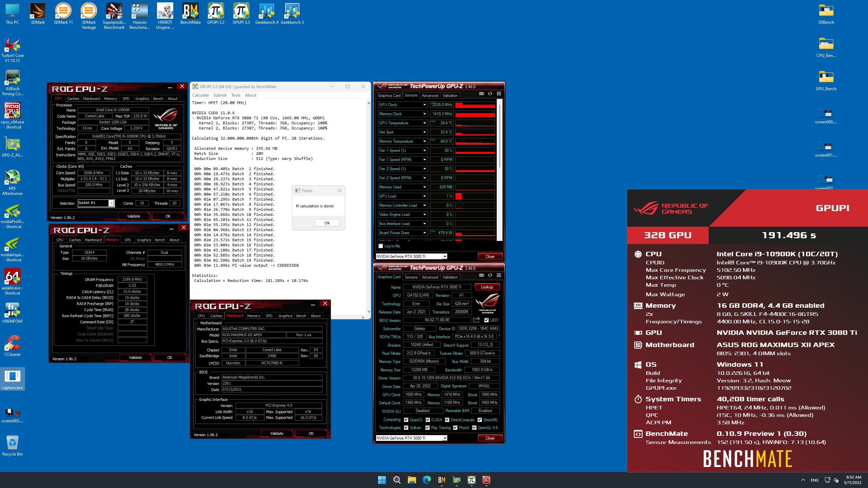Open GPUPI Submit menu
The height and width of the screenshot is (488, 868).
220,95
